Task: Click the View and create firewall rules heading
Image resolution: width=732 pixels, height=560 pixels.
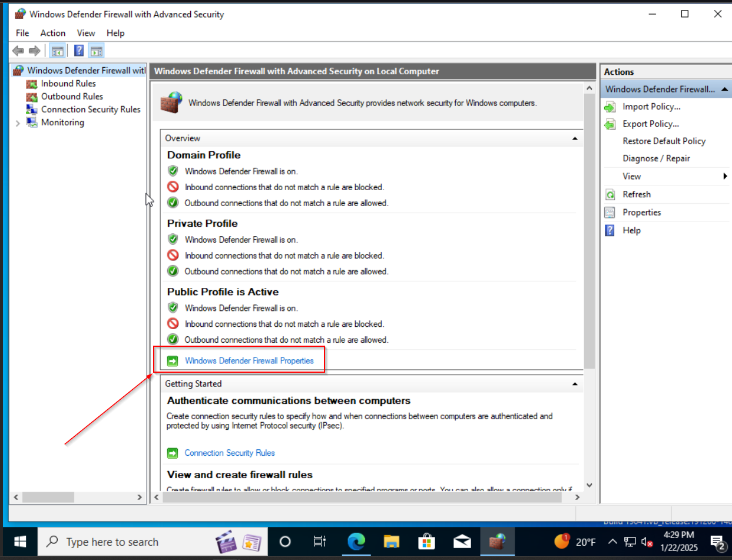Action: tap(240, 475)
